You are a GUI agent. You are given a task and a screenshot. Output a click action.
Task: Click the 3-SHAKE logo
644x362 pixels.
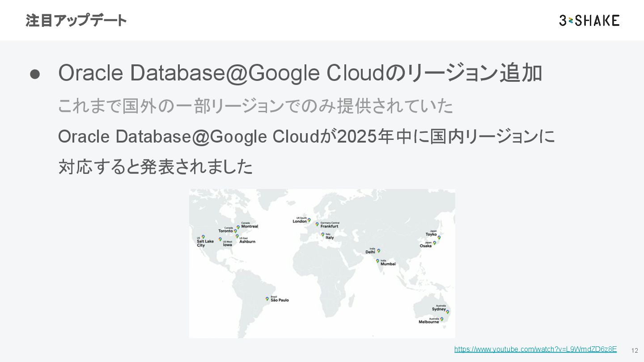[589, 20]
